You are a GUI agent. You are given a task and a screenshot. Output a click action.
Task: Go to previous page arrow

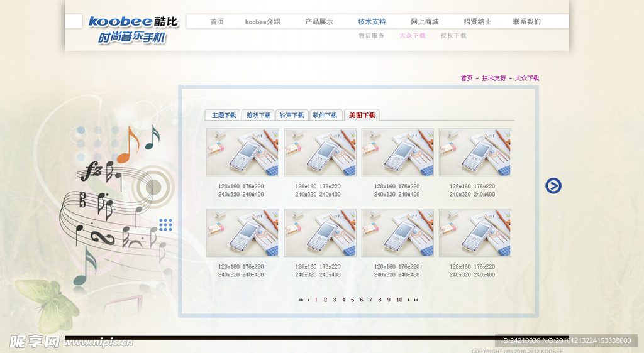coord(308,300)
